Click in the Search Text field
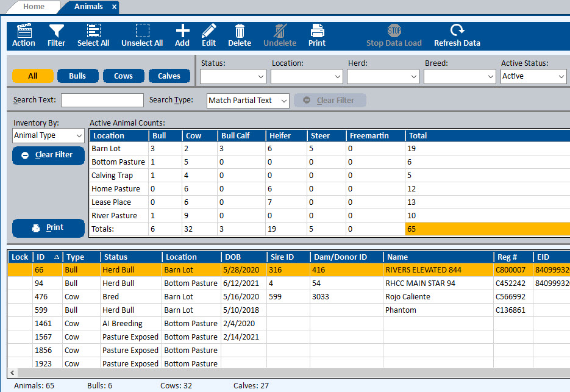This screenshot has height=392, width=570. point(102,101)
